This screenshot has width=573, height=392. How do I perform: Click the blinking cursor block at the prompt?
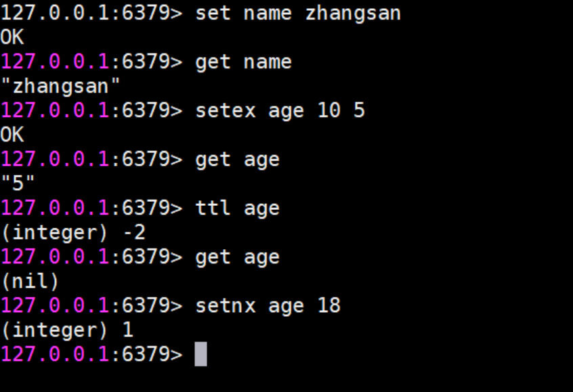point(200,354)
